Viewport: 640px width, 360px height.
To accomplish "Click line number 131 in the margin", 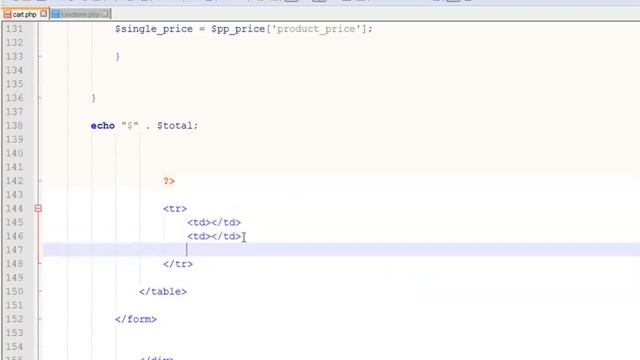I will point(14,29).
